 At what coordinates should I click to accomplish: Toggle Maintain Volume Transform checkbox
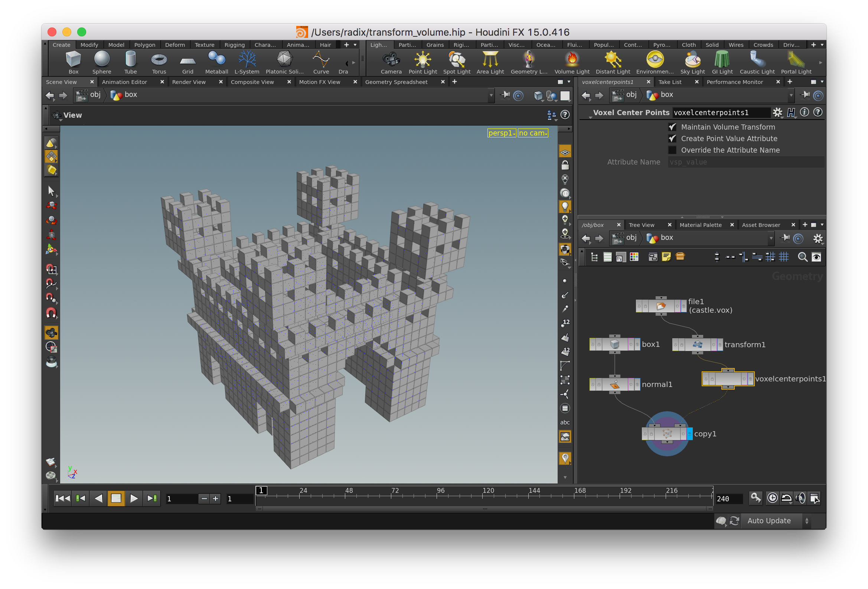tap(672, 127)
